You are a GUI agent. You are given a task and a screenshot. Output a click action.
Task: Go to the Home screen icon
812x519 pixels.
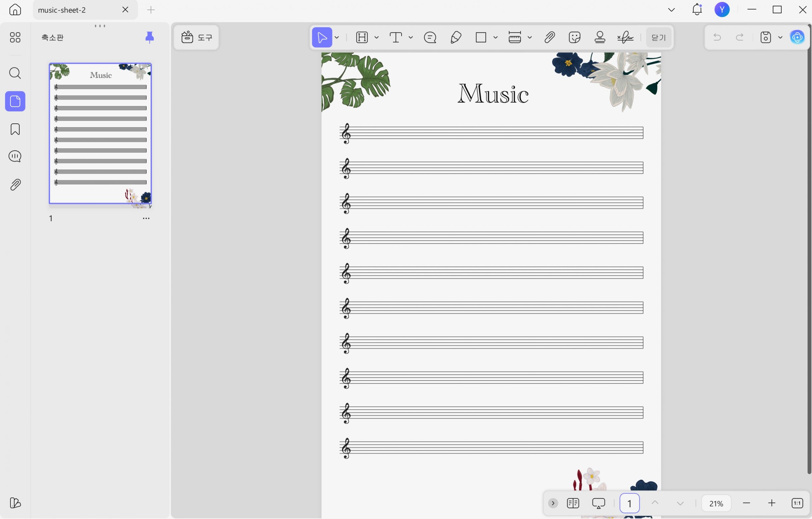coord(15,10)
